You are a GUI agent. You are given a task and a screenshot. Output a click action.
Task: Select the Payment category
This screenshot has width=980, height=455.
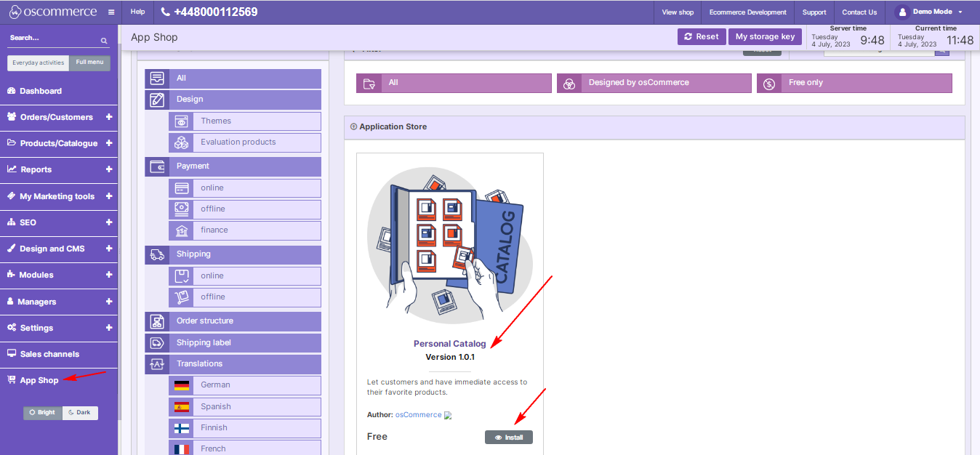pos(233,166)
